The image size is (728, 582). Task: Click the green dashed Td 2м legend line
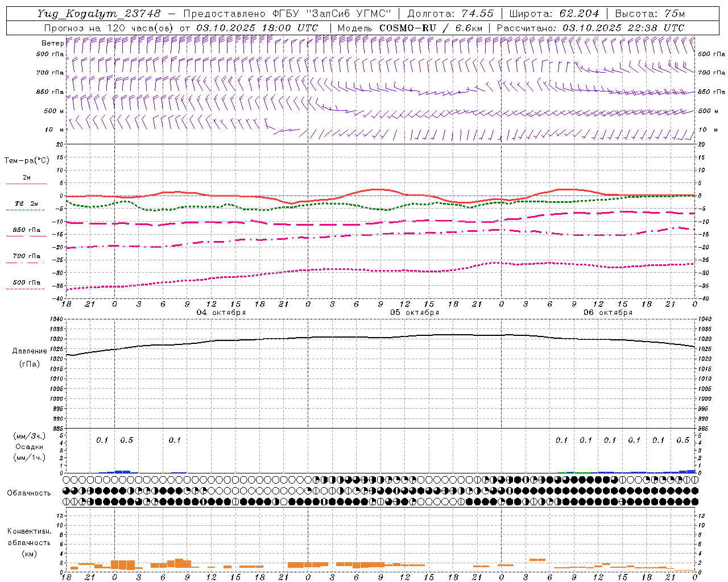point(26,210)
